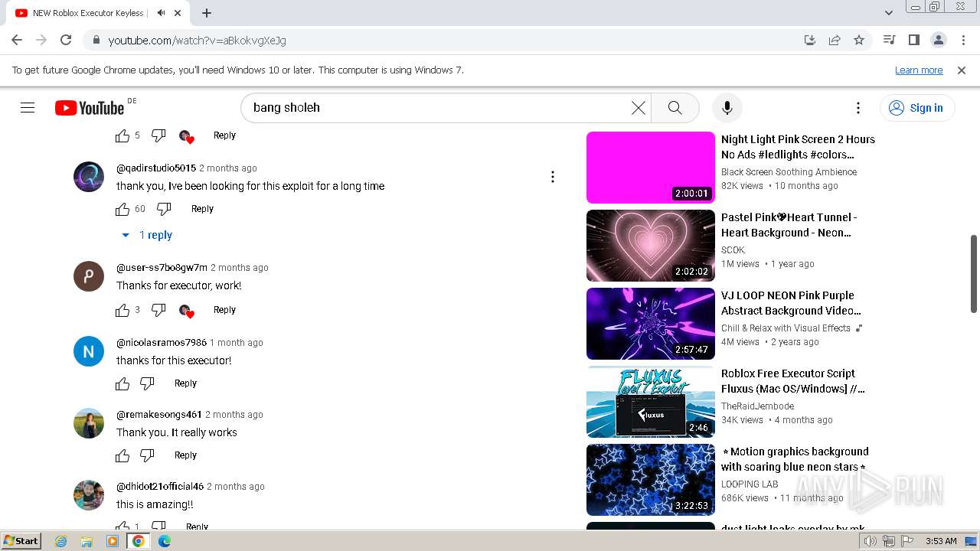Open Night Light Pink Screen video thumbnail
This screenshot has height=551, width=980.
(x=651, y=168)
